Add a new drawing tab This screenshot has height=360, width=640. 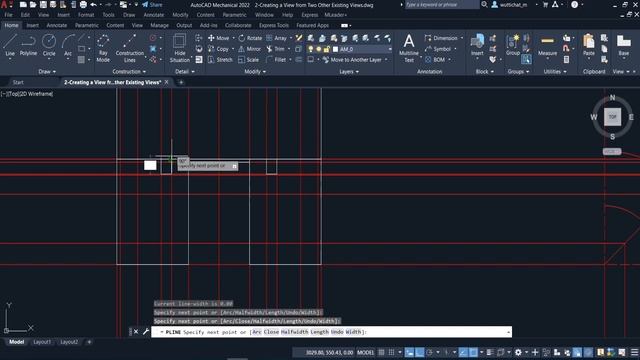(181, 82)
